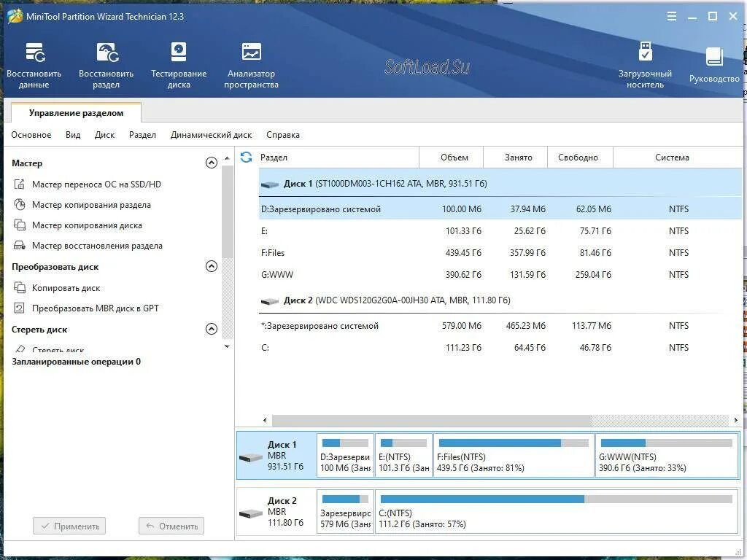747x560 pixels.
Task: Click the Диск 1 drive icon in the list
Action: pos(270,184)
